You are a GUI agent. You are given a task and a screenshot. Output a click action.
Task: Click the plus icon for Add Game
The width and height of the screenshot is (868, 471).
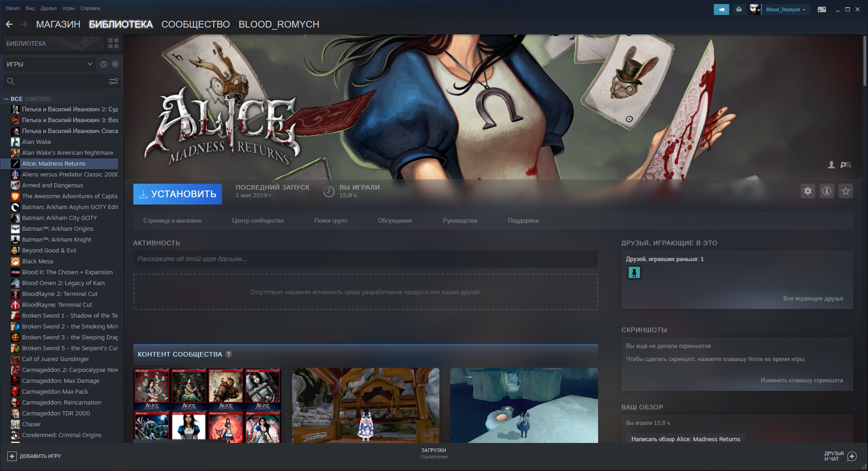click(12, 456)
